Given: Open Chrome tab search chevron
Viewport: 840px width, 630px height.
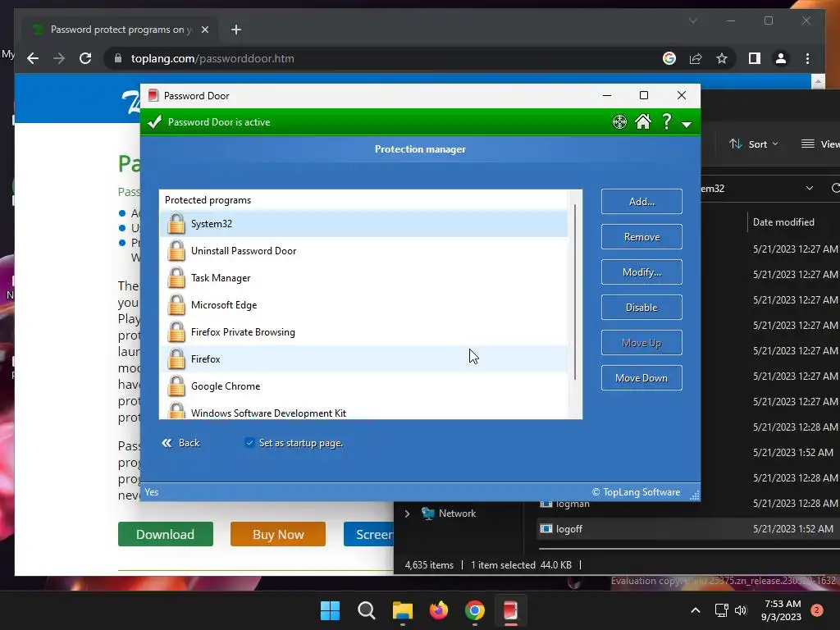Looking at the screenshot, I should coord(692,21).
